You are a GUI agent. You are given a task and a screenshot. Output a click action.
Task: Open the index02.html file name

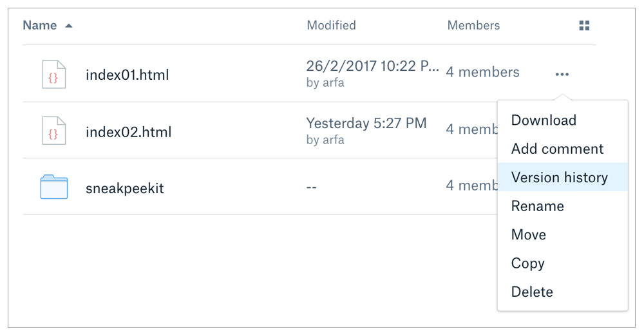tap(129, 132)
